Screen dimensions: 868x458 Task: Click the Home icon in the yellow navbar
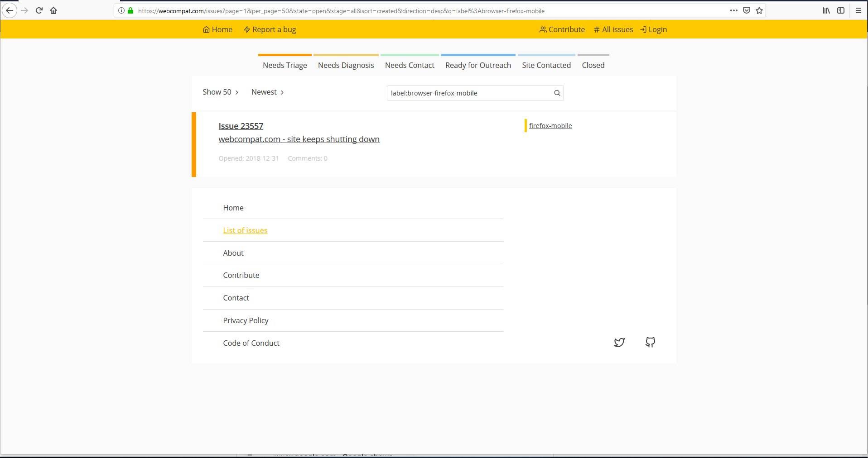point(207,29)
